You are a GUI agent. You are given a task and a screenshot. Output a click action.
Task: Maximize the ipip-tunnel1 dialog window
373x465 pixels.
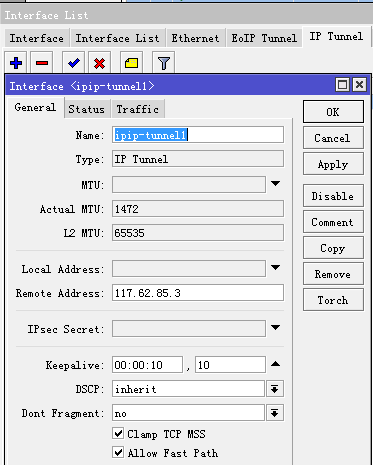(342, 85)
